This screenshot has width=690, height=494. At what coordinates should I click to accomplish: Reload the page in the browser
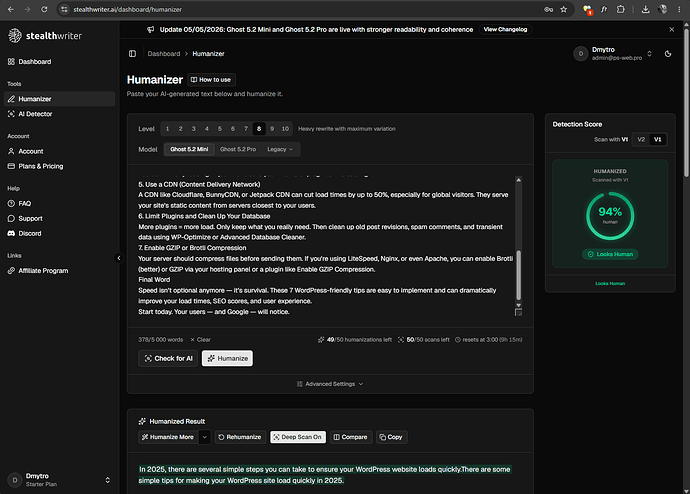(44, 9)
